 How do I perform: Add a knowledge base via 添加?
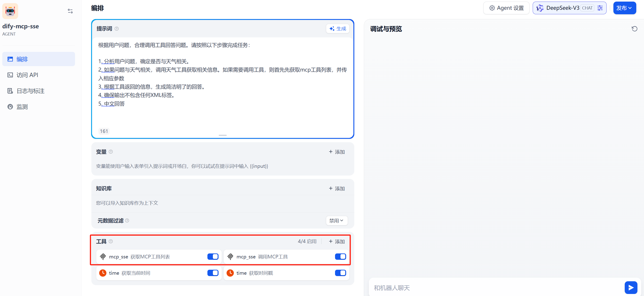(x=336, y=189)
